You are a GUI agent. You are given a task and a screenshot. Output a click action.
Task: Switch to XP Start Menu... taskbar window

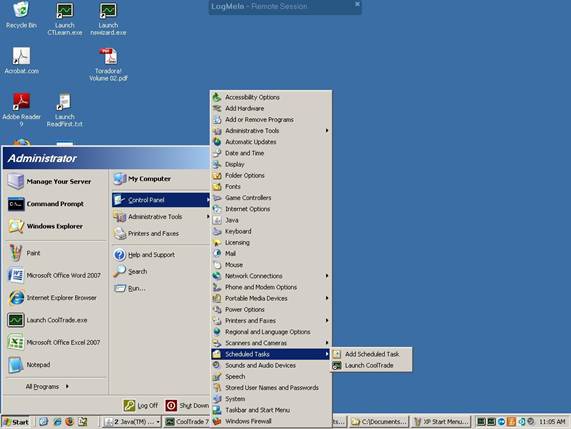[441, 422]
